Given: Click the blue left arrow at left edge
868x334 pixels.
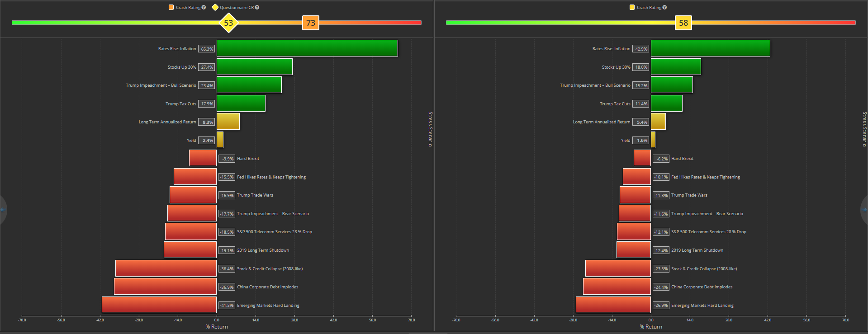Looking at the screenshot, I should 3,210.
